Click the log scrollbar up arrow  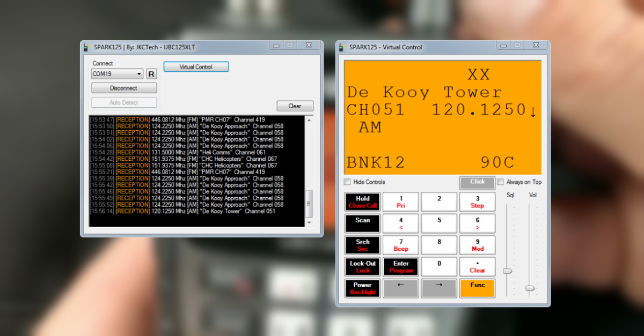coord(309,120)
